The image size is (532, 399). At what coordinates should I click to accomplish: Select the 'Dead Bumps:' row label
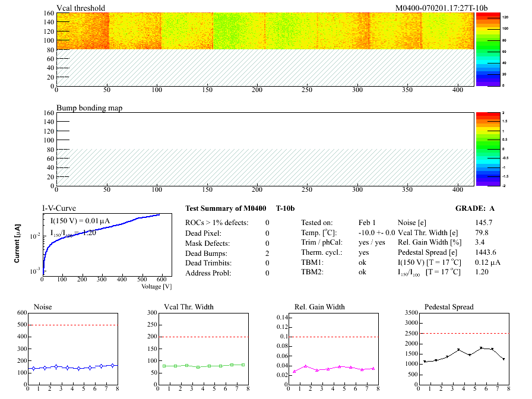pyautogui.click(x=207, y=254)
